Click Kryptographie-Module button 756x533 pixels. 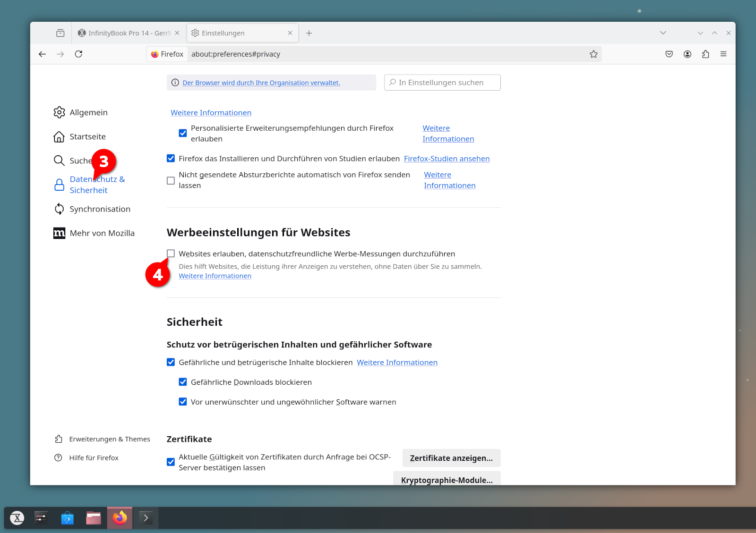tap(447, 478)
